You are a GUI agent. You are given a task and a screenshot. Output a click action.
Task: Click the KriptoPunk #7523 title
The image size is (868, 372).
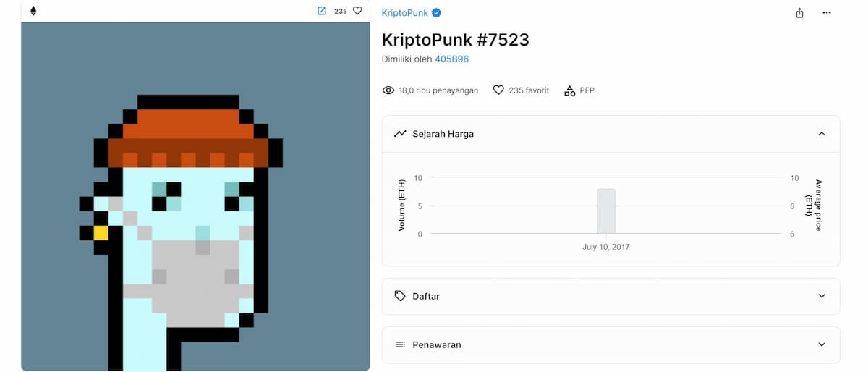point(456,39)
